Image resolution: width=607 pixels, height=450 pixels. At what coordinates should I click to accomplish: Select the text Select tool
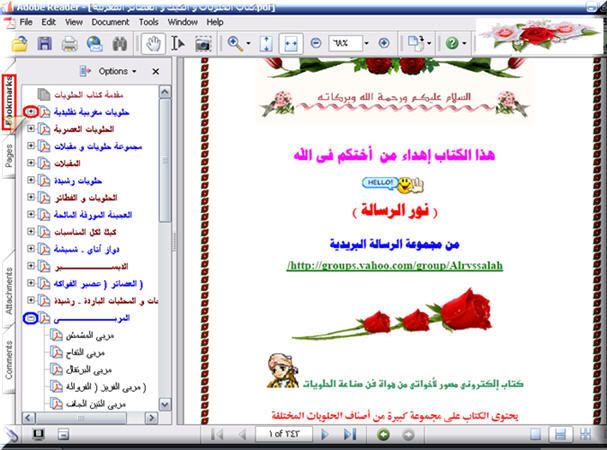click(178, 43)
